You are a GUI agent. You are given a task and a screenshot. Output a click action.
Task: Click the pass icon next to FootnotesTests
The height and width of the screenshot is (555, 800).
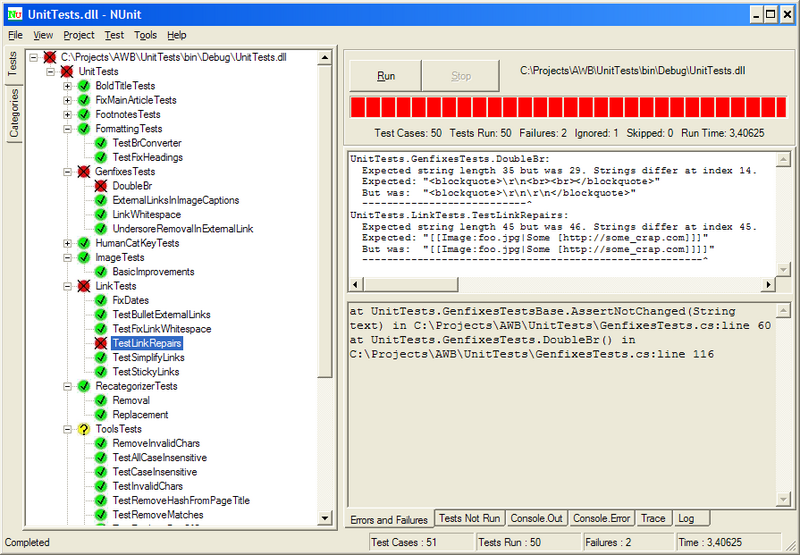click(84, 114)
